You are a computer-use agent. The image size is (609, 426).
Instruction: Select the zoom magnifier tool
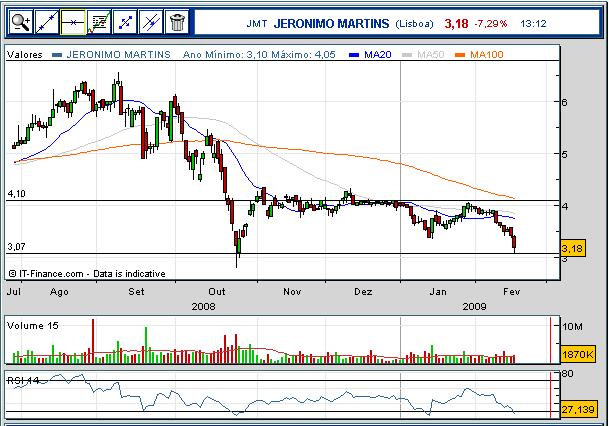pos(21,22)
